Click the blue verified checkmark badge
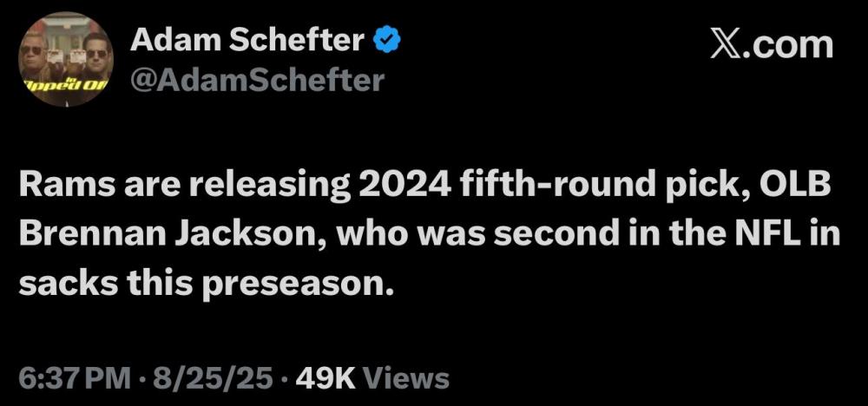 point(385,40)
